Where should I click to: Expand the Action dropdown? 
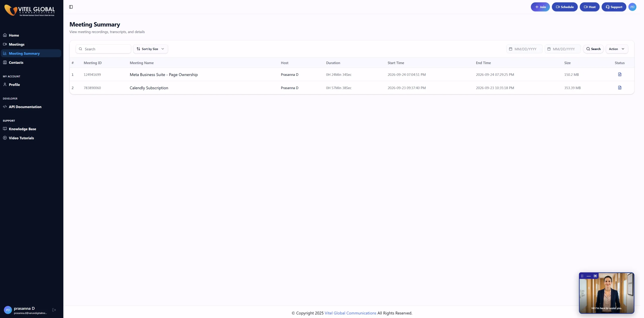coord(617,49)
